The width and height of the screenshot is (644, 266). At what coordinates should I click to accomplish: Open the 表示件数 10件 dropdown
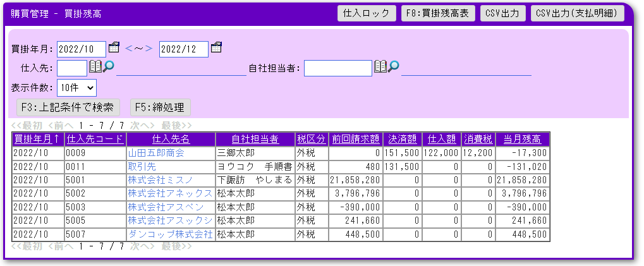(x=77, y=87)
